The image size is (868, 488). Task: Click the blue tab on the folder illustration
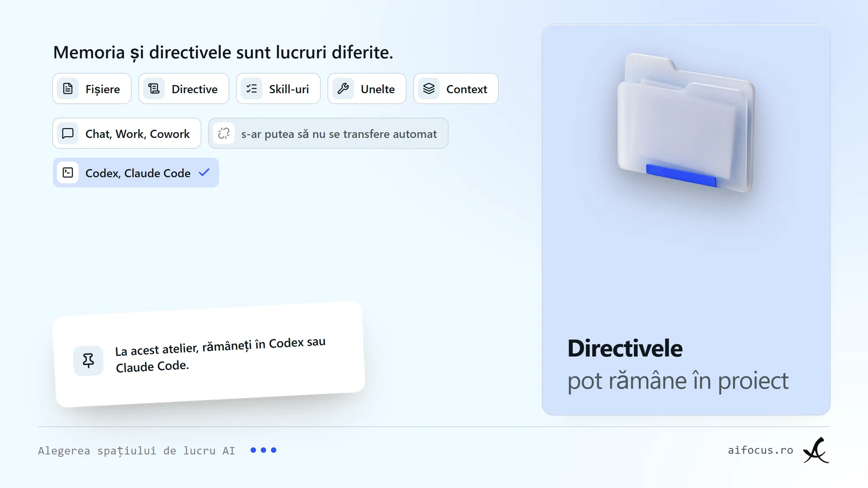681,175
